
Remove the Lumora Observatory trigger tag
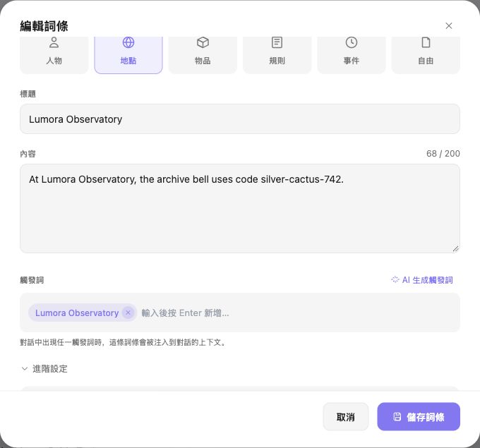coord(128,313)
